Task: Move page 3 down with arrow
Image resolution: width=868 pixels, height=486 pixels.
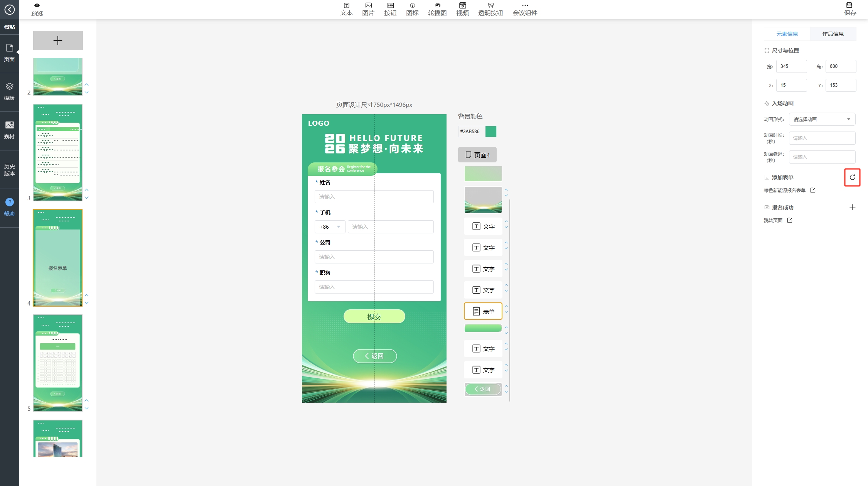Action: pos(87,197)
